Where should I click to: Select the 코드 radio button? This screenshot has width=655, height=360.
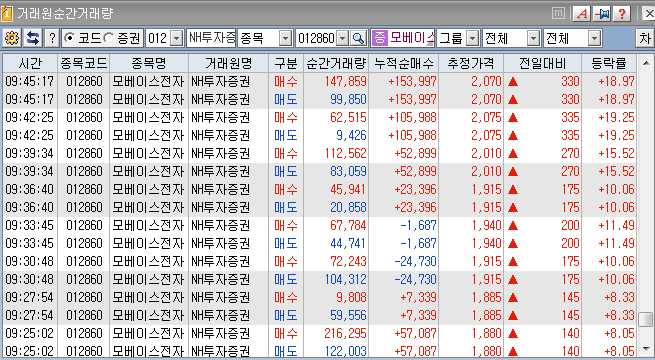[70, 38]
